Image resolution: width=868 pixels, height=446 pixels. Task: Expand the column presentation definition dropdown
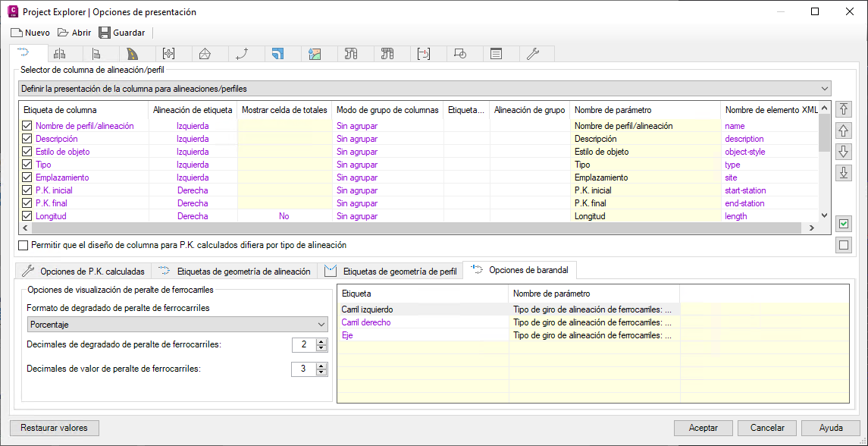(x=824, y=89)
